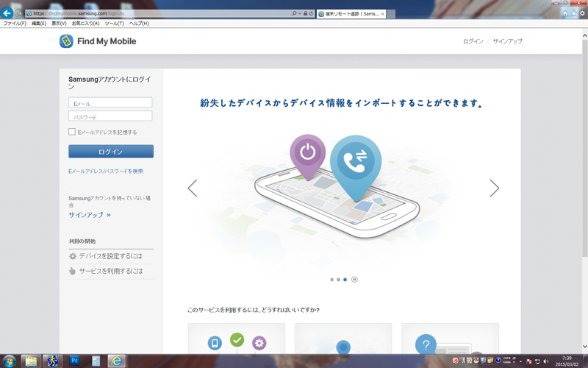Click the search magnifier in address bar
This screenshot has width=588, height=368.
click(x=294, y=13)
